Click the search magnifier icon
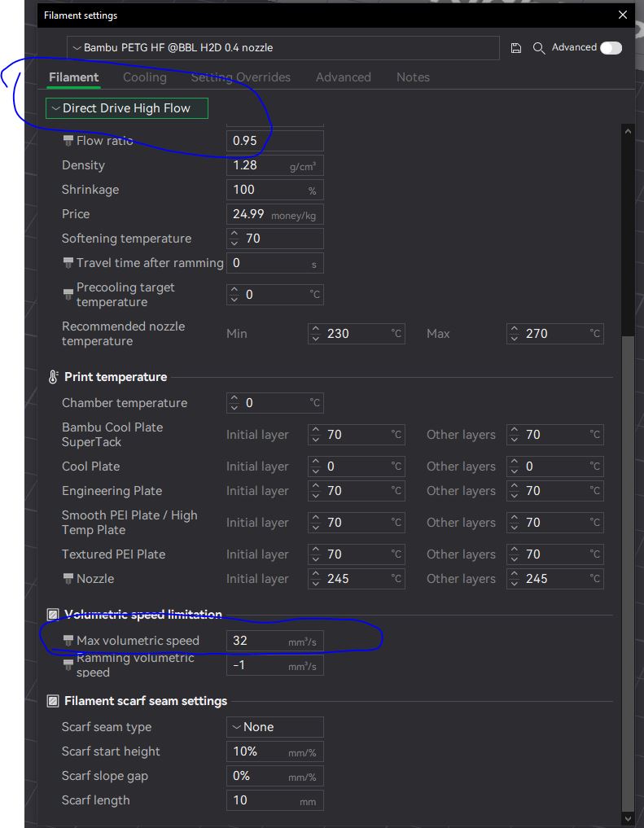This screenshot has height=828, width=644. point(538,48)
